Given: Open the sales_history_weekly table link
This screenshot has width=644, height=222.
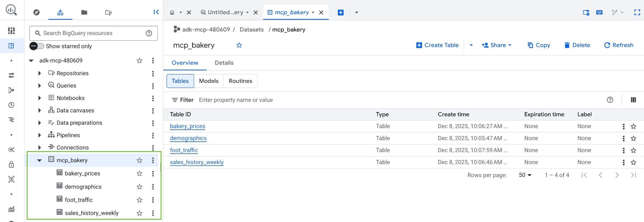Looking at the screenshot, I should click(x=197, y=162).
